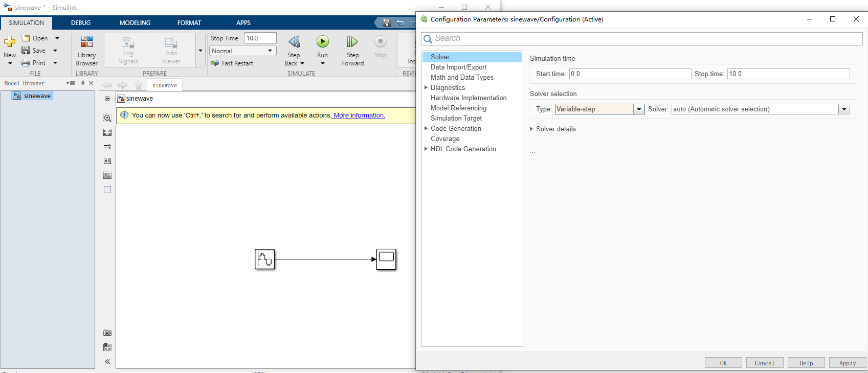Toggle Fast Restart in the Simulate section
Image resolution: width=868 pixels, height=373 pixels.
(x=232, y=63)
